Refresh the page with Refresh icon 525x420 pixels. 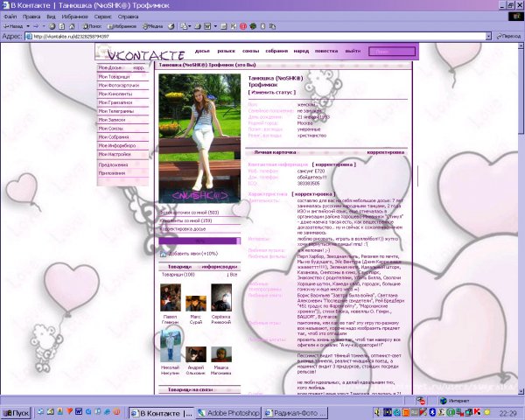point(62,26)
